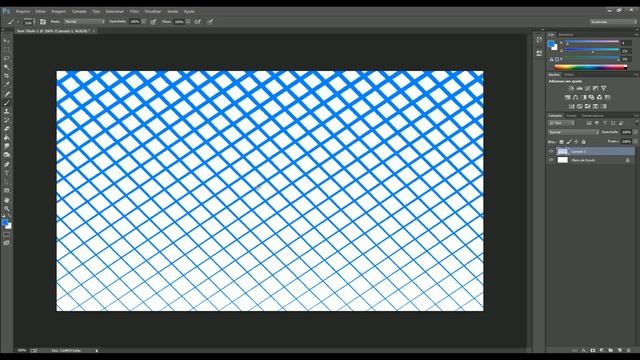Open the brush opacity slider dropdown
640x360 pixels.
144,22
